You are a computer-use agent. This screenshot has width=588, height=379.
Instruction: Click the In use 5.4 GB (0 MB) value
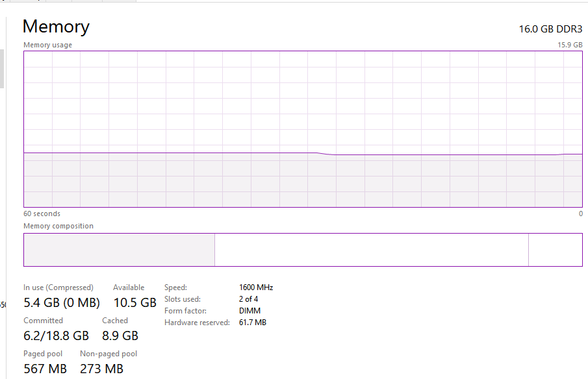click(62, 302)
